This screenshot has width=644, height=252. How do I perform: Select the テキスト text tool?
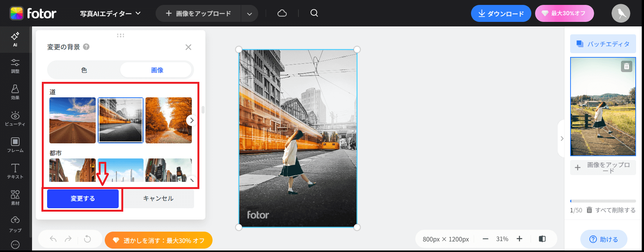click(15, 171)
